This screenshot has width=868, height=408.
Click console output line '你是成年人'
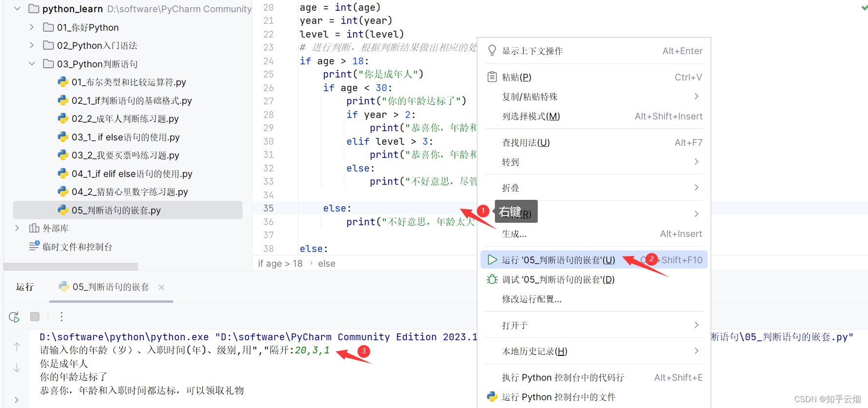pos(64,364)
